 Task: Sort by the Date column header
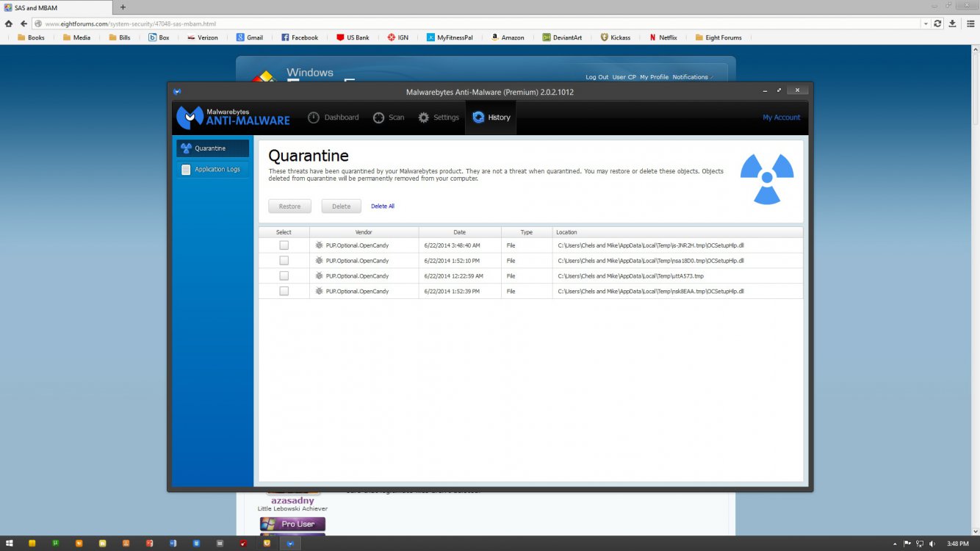tap(460, 232)
